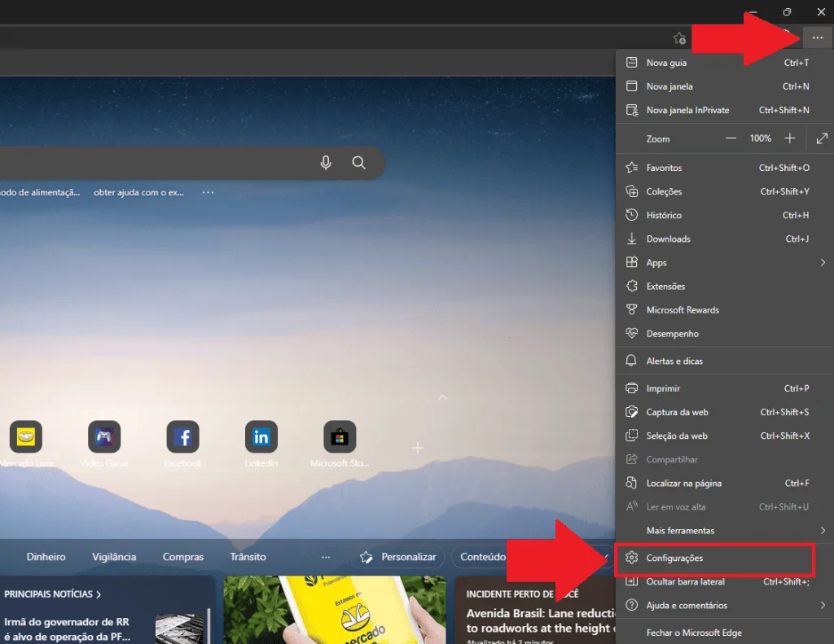Switch to the Dinheiro feed tab
834x644 pixels.
coord(45,557)
